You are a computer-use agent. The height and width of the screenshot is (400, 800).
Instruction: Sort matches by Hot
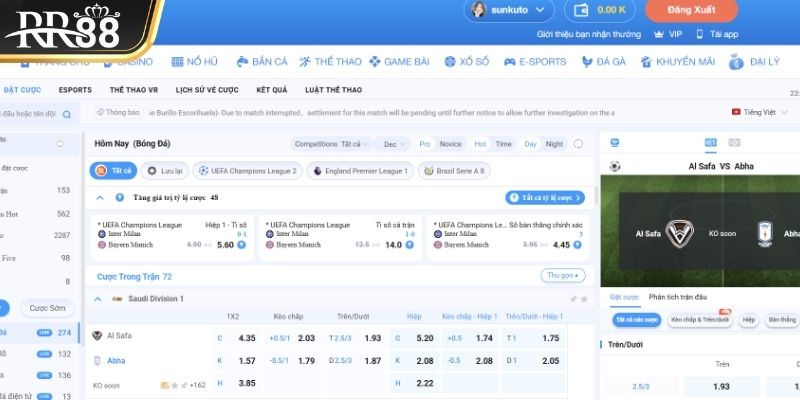[x=480, y=144]
